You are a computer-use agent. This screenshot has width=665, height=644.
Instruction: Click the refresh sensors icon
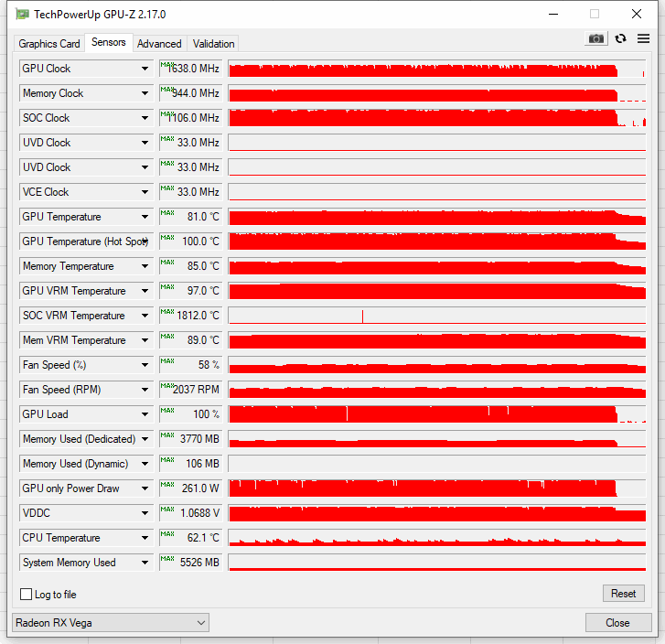point(620,38)
